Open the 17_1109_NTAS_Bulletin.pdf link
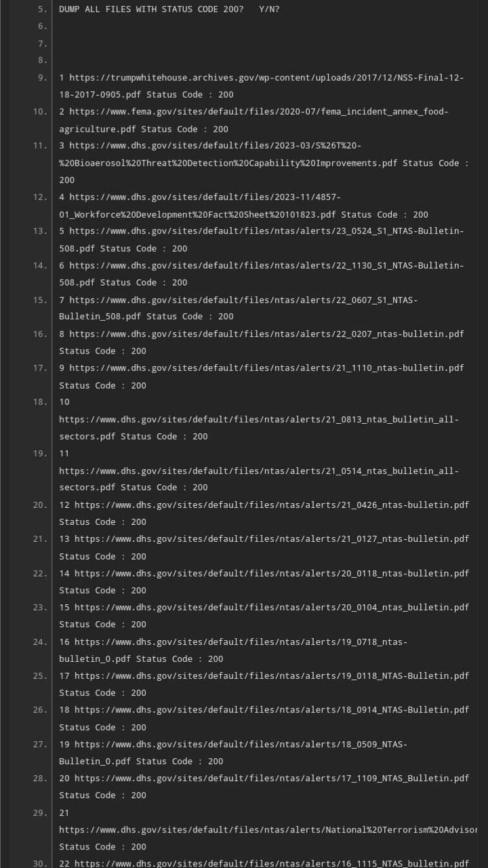Image resolution: width=488 pixels, height=868 pixels. pos(271,778)
